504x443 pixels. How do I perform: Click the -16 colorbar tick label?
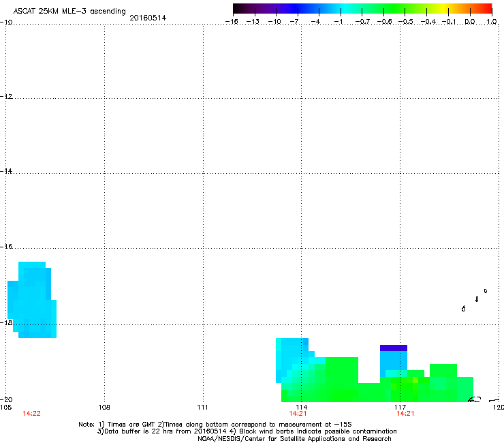[x=232, y=22]
